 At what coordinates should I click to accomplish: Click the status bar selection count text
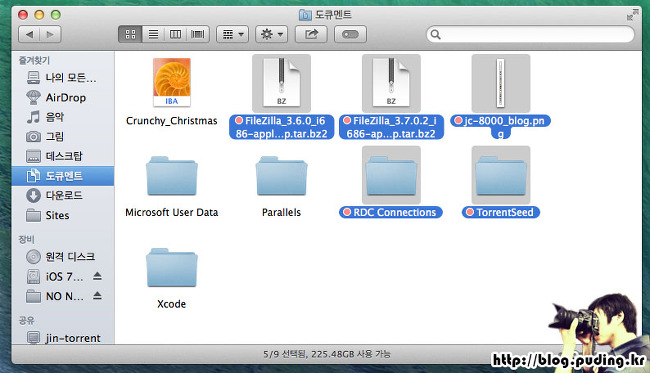(327, 354)
